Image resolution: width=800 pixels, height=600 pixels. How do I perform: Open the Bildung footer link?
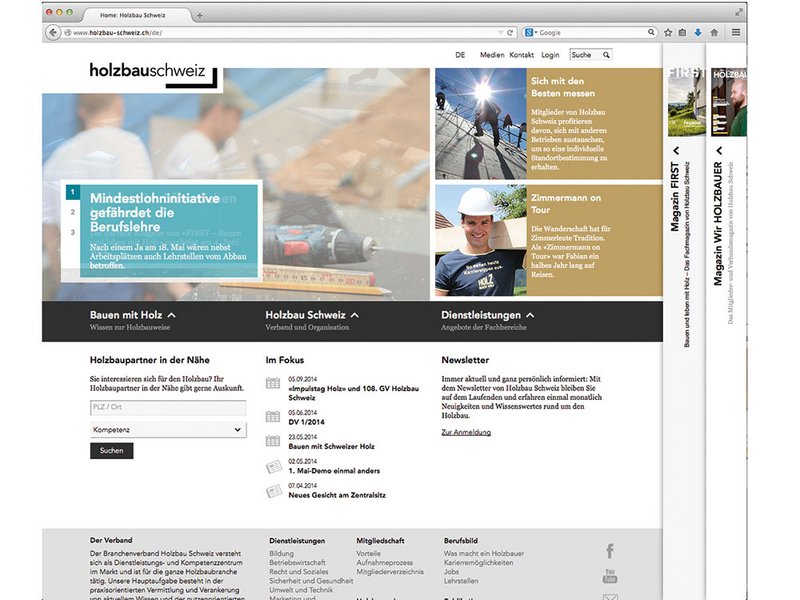point(281,554)
